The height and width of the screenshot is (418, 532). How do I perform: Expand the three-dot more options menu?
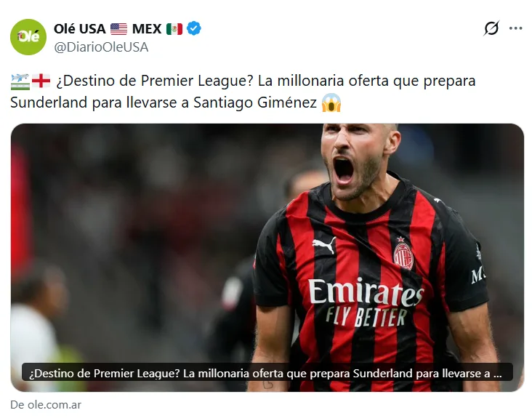click(x=515, y=28)
